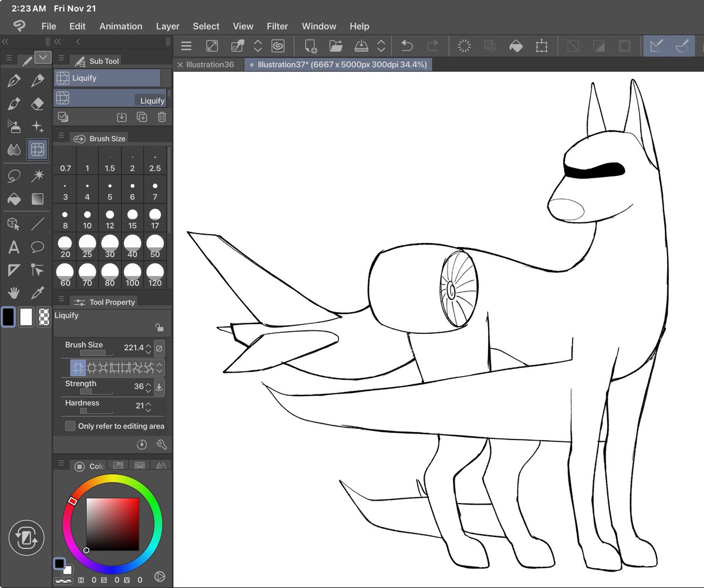Open the Filter menu
The height and width of the screenshot is (588, 704).
click(x=277, y=26)
